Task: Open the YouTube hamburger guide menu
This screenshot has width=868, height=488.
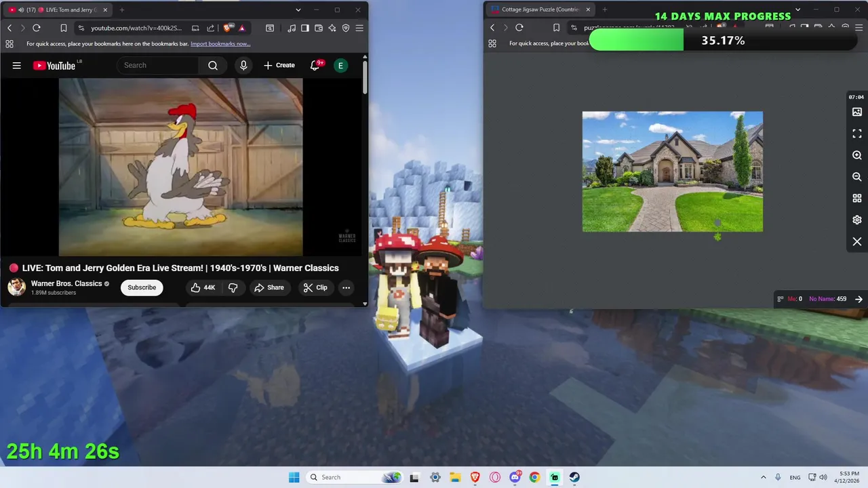Action: tap(17, 65)
